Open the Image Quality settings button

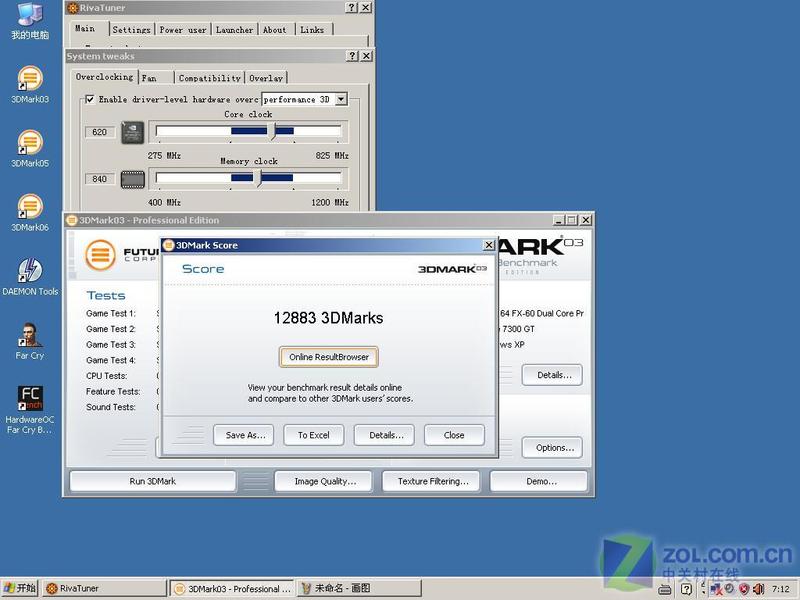point(323,481)
